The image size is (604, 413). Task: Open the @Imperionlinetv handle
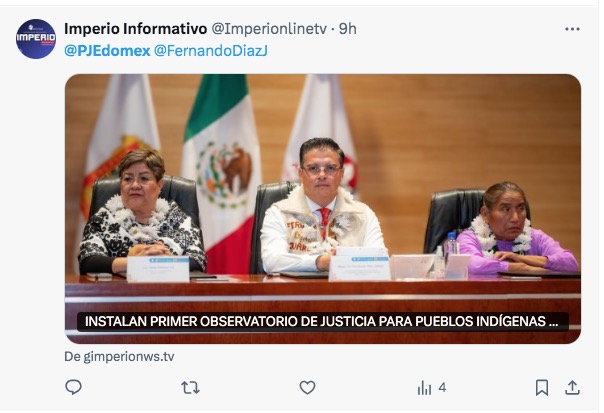point(269,29)
